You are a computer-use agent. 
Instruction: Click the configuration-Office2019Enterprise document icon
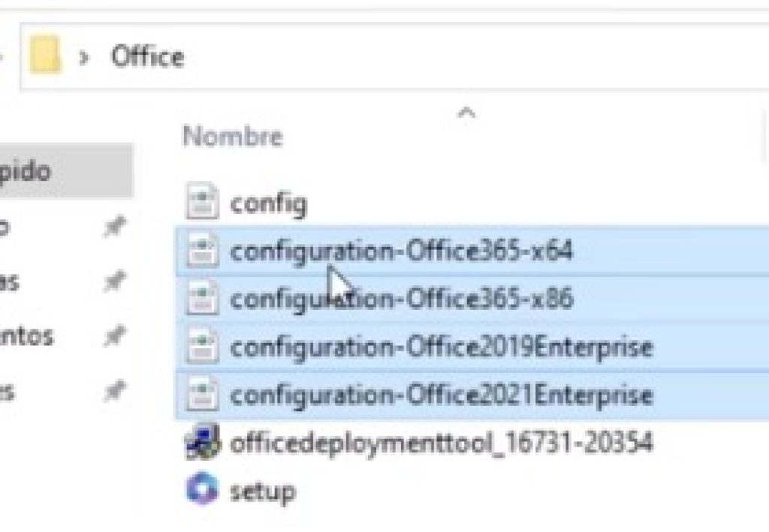pyautogui.click(x=200, y=347)
